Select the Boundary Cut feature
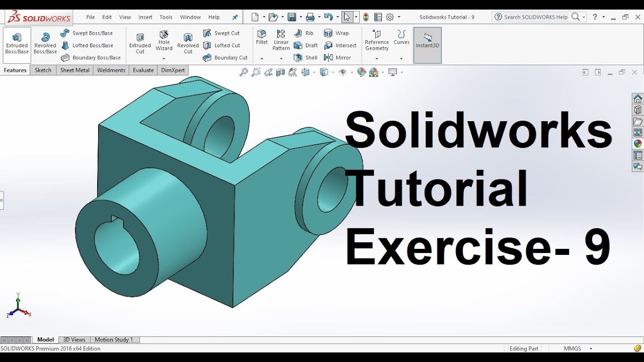Image resolution: width=644 pixels, height=362 pixels. pos(225,58)
